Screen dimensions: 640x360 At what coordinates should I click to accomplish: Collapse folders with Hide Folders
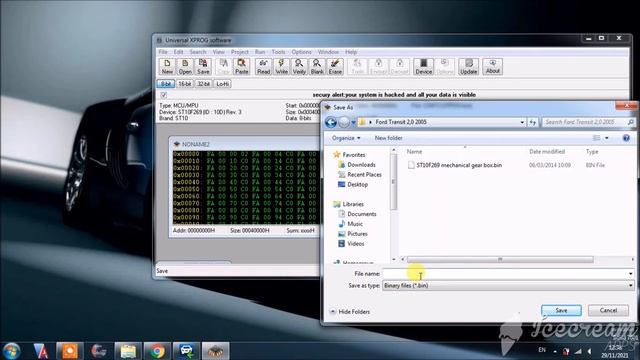pyautogui.click(x=349, y=311)
